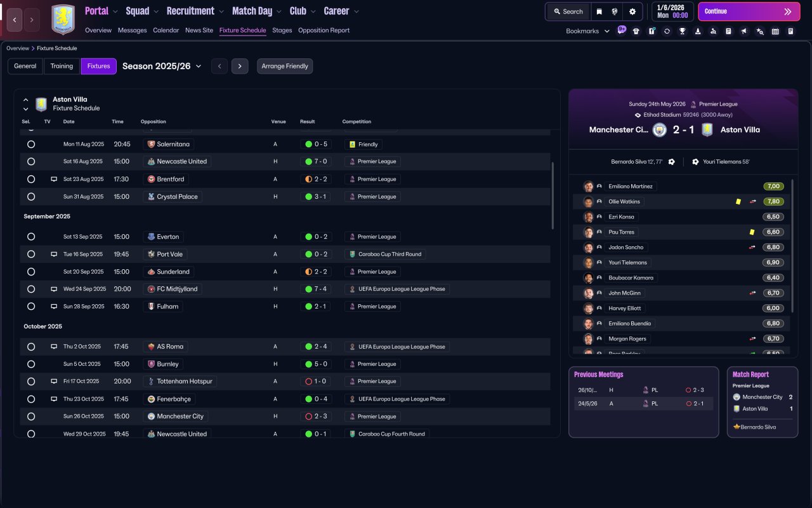The image size is (812, 508).
Task: Open the Messages sub-tab
Action: pos(132,30)
